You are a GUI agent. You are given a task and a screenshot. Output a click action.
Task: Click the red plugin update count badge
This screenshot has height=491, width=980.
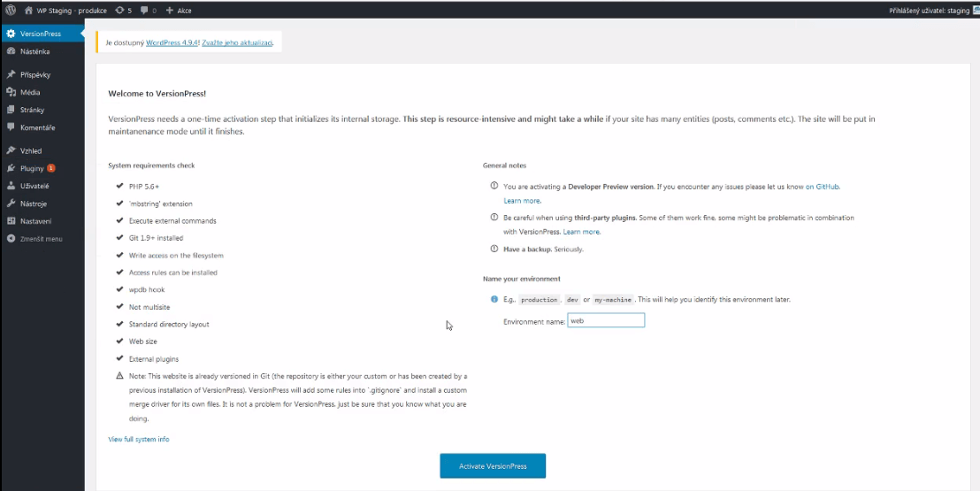click(x=51, y=168)
